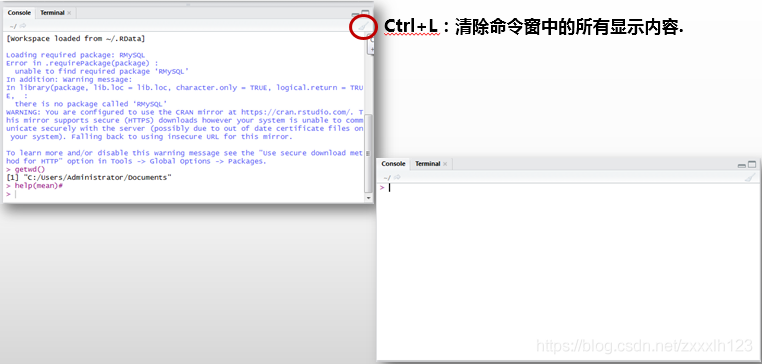Close the Terminal tab in the filled console panel
The width and height of the screenshot is (762, 364).
69,13
